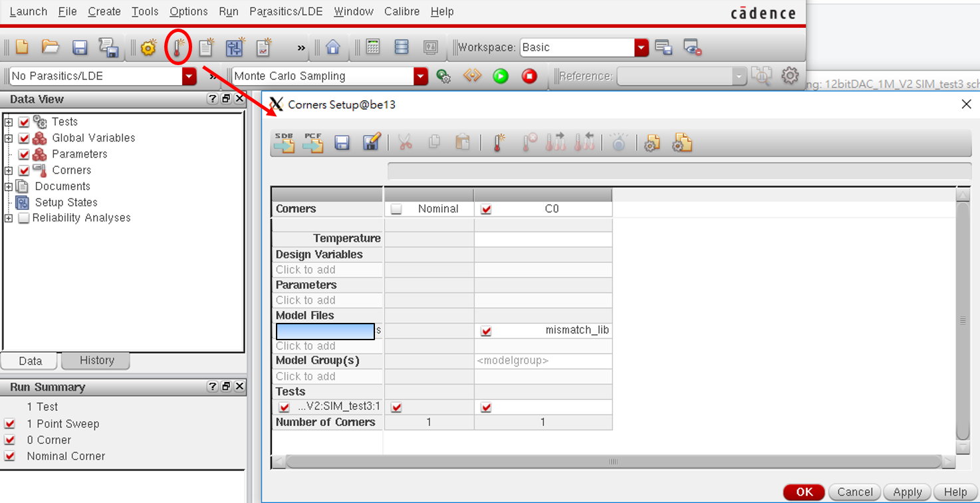The width and height of the screenshot is (980, 503).
Task: Click the Corners Setup horizontal scrollbar
Action: point(613,462)
